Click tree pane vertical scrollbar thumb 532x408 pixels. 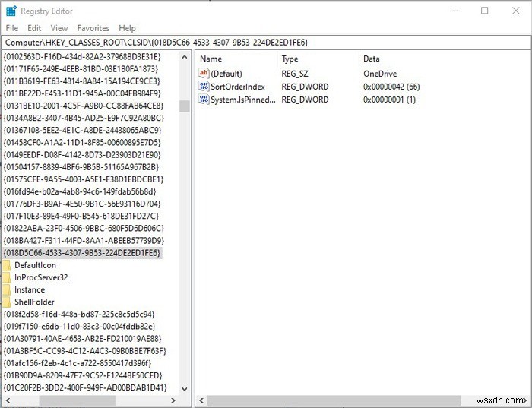coord(185,106)
